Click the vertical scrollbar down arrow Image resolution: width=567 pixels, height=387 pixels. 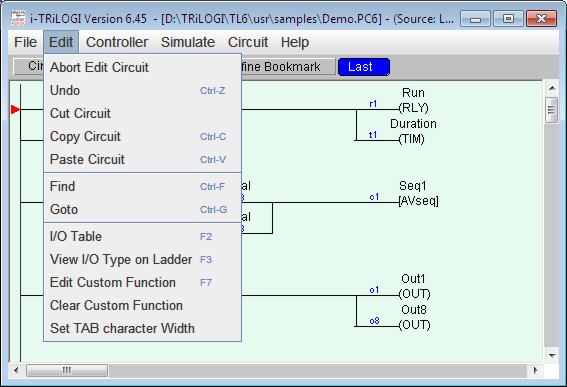click(x=552, y=356)
